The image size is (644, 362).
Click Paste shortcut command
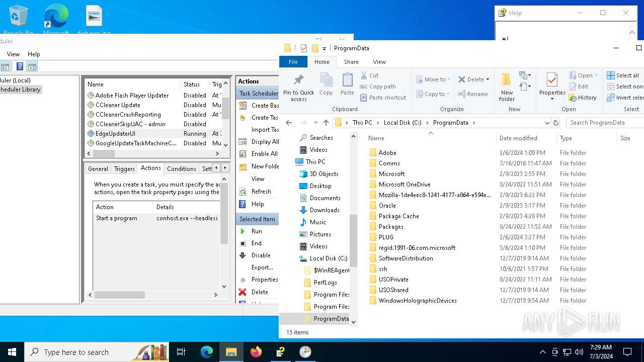point(383,98)
